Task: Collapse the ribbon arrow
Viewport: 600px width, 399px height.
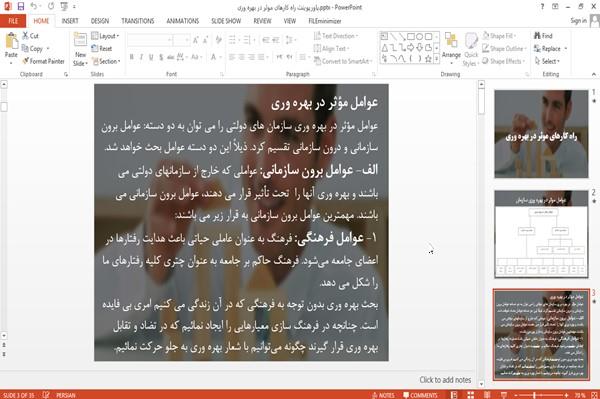Action: [x=593, y=74]
